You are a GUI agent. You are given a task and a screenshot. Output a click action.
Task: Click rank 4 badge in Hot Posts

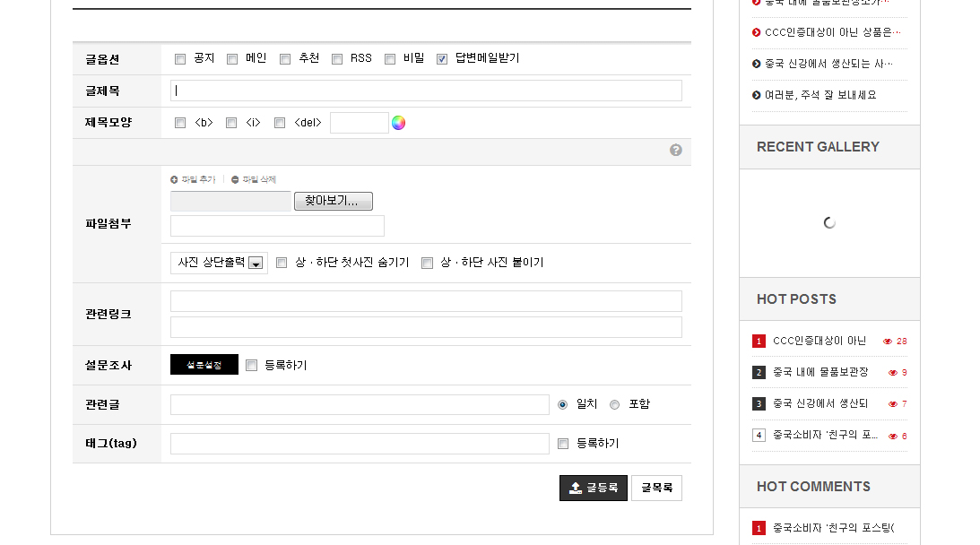(759, 435)
